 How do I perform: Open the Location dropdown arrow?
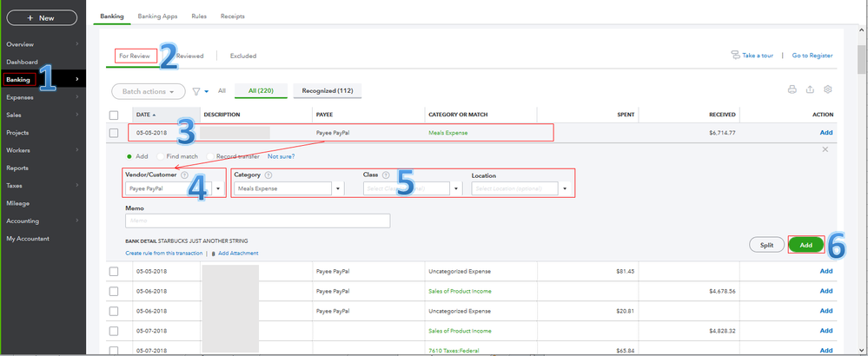[x=565, y=188]
